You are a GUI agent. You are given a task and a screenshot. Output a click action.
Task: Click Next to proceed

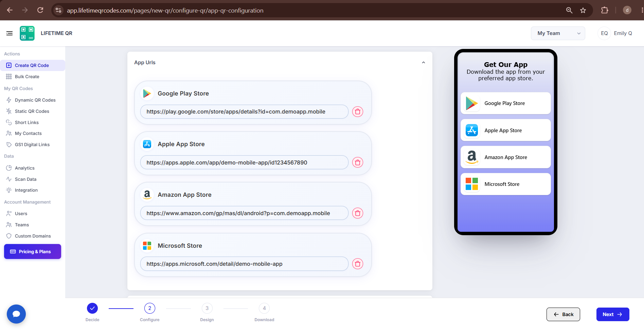[613, 314]
